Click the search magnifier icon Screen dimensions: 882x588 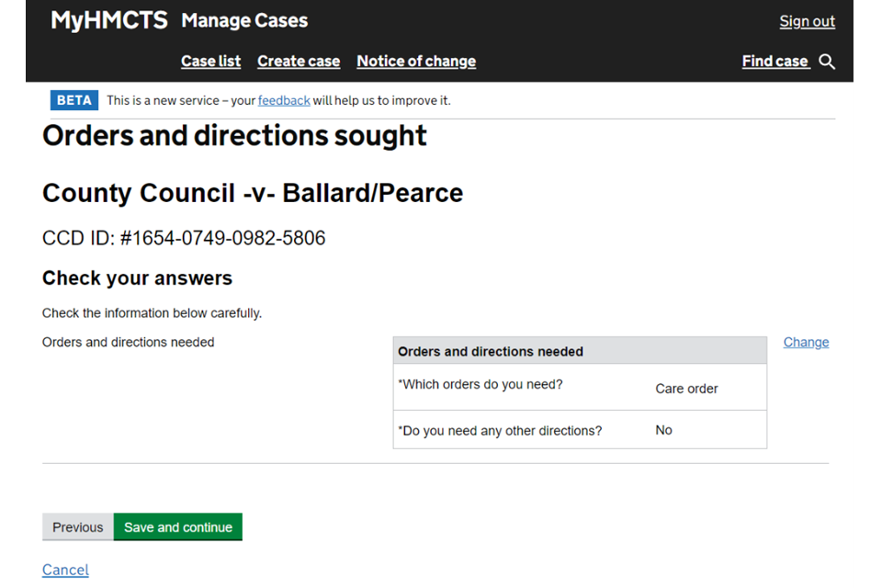click(827, 62)
